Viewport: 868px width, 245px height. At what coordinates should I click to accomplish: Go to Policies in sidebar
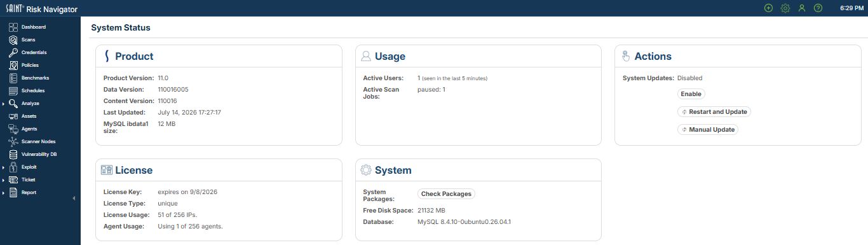click(x=30, y=66)
